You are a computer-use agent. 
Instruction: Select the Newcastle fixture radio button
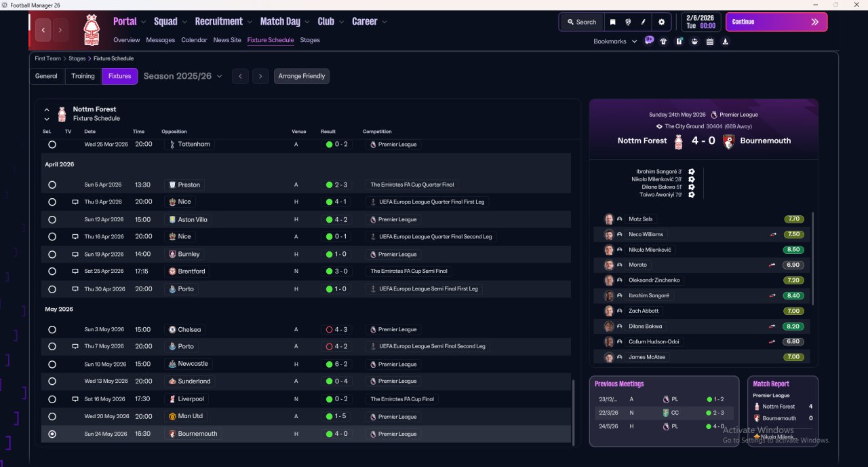52,365
